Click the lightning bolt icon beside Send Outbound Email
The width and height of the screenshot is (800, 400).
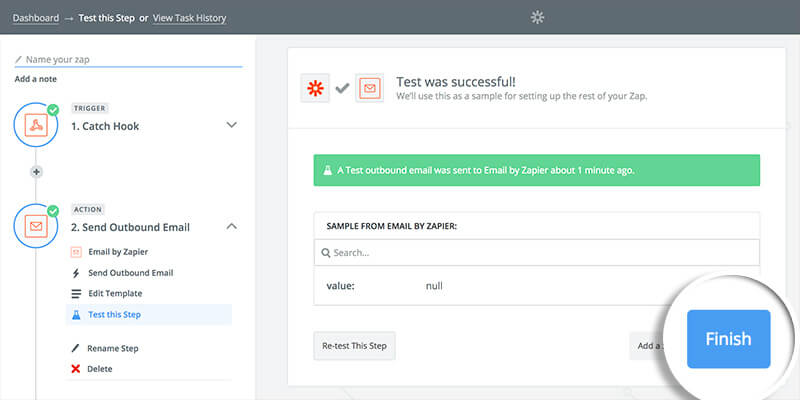76,273
